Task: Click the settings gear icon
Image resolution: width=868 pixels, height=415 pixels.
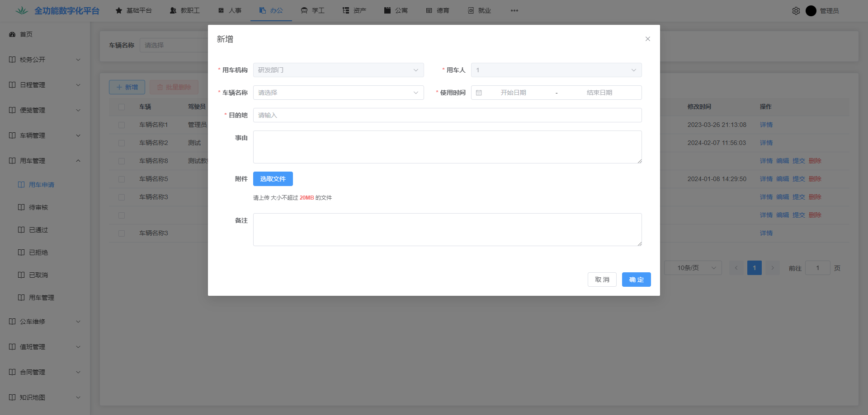Action: pyautogui.click(x=796, y=11)
